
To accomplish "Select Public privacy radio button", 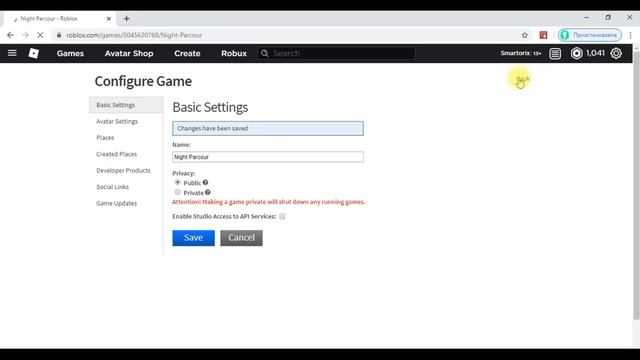I will [x=178, y=182].
